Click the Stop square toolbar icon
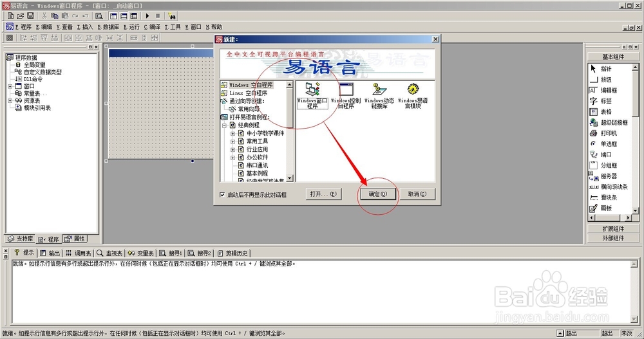The width and height of the screenshot is (644, 339). [x=158, y=15]
